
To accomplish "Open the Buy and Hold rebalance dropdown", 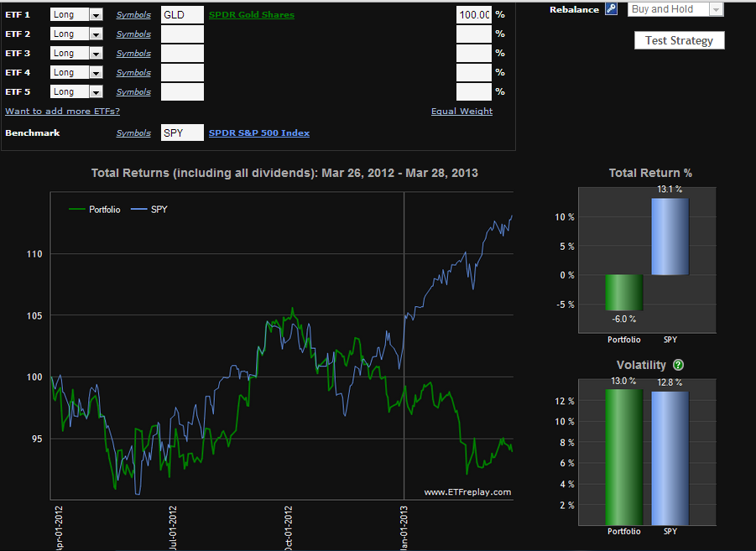I will pos(675,9).
